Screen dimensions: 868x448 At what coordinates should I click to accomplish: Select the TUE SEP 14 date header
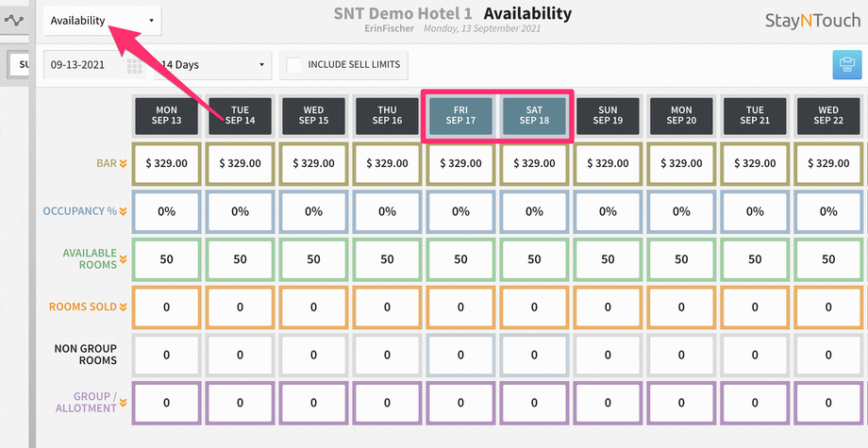[241, 116]
